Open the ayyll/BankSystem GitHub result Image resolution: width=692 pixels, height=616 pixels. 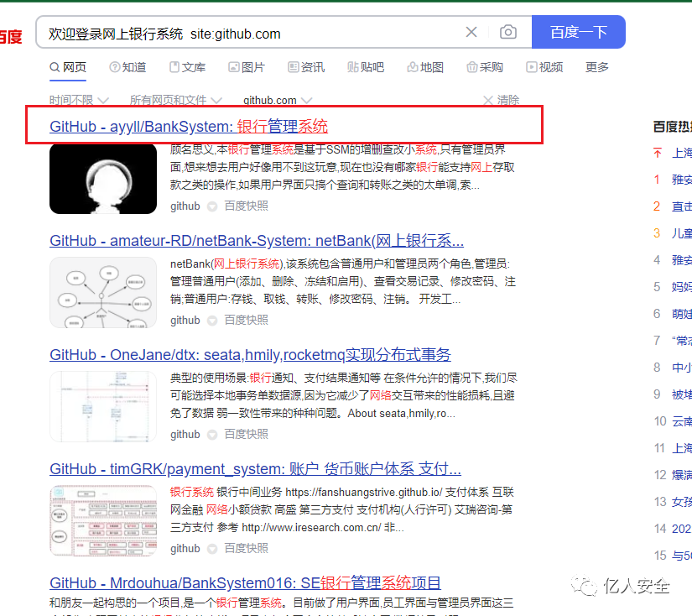coord(189,126)
